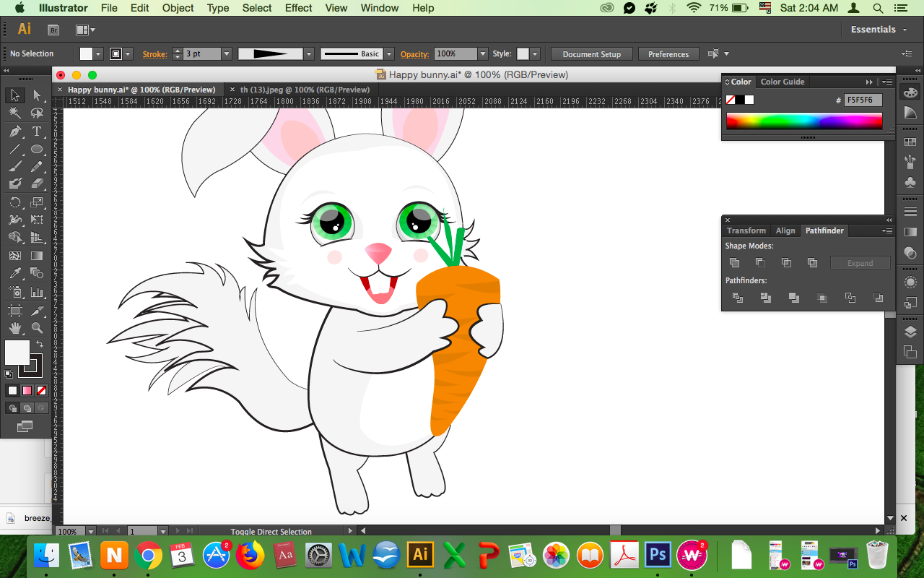924x578 pixels.
Task: Switch to the Color Guide tab
Action: pyautogui.click(x=783, y=82)
